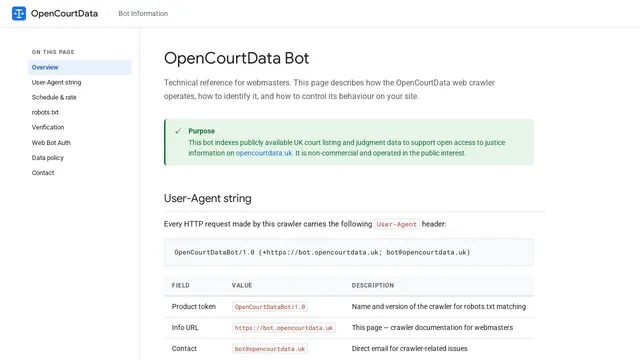Click the VALUE column header
This screenshot has height=360, width=640.
point(242,285)
